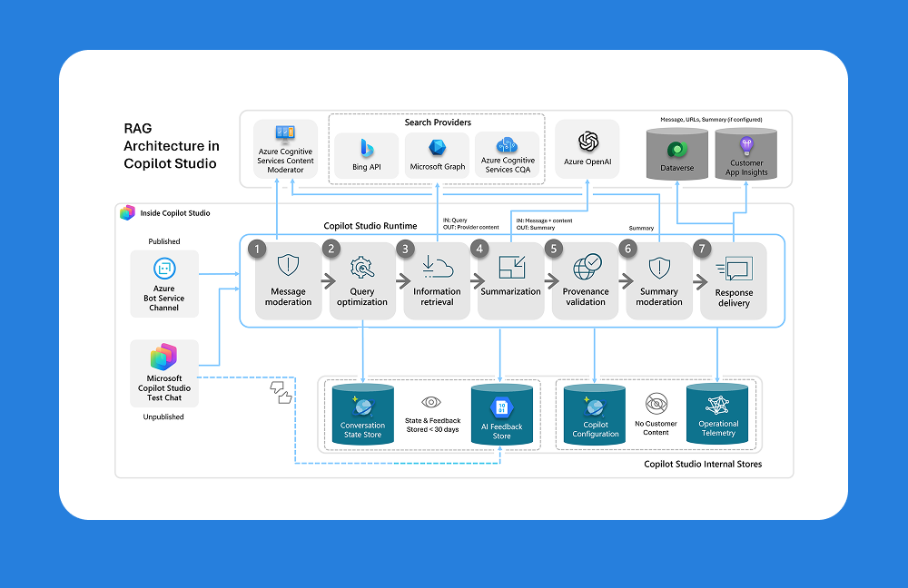Image resolution: width=908 pixels, height=588 pixels.
Task: Click the Response delivery label
Action: pos(734,298)
